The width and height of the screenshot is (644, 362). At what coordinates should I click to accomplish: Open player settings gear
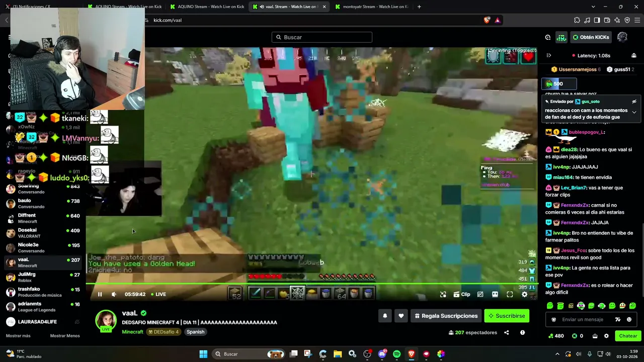[x=524, y=294]
